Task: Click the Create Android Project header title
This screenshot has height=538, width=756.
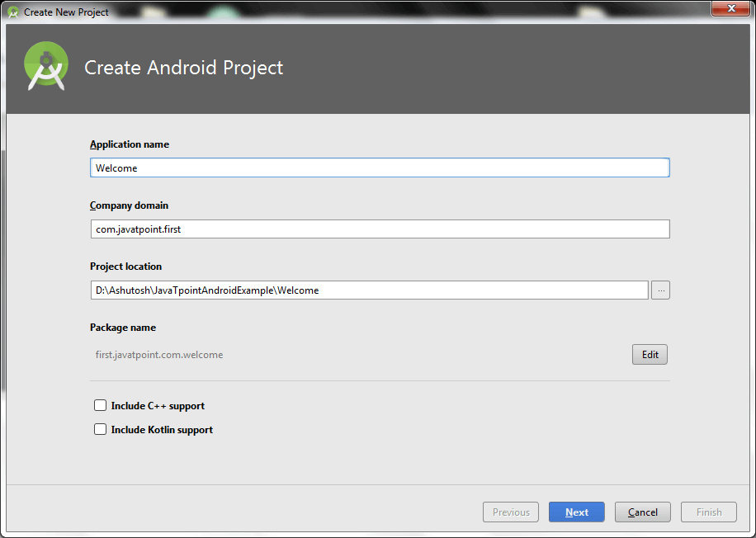Action: [x=183, y=68]
